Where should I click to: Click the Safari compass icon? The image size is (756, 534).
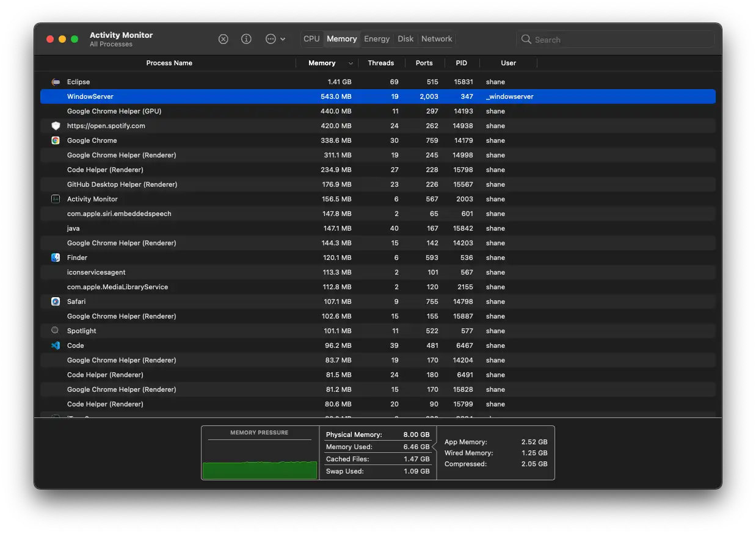pyautogui.click(x=56, y=301)
